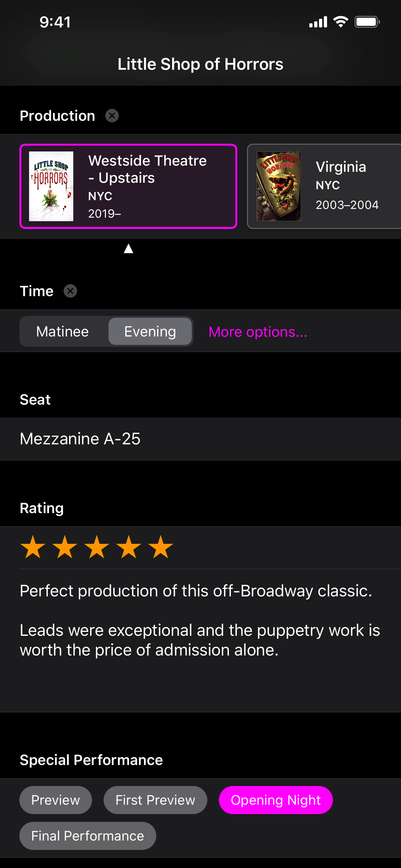Toggle the First Preview tag
Image resolution: width=401 pixels, height=868 pixels.
click(x=155, y=800)
